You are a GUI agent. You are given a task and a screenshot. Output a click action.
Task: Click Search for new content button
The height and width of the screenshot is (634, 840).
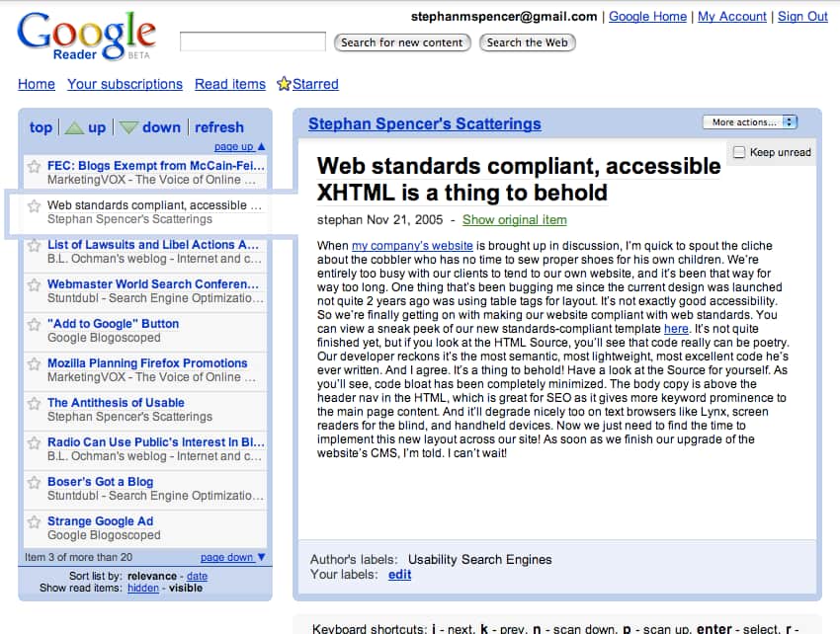tap(402, 42)
